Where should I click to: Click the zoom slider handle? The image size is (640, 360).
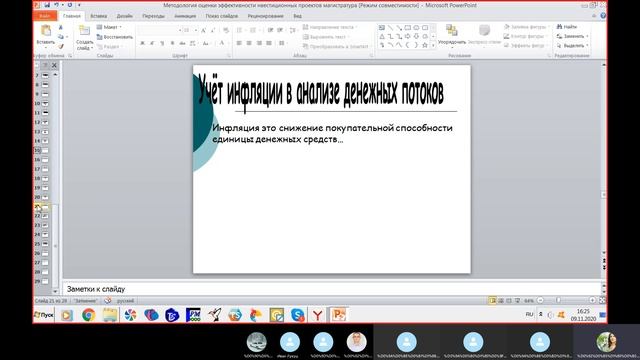click(558, 300)
